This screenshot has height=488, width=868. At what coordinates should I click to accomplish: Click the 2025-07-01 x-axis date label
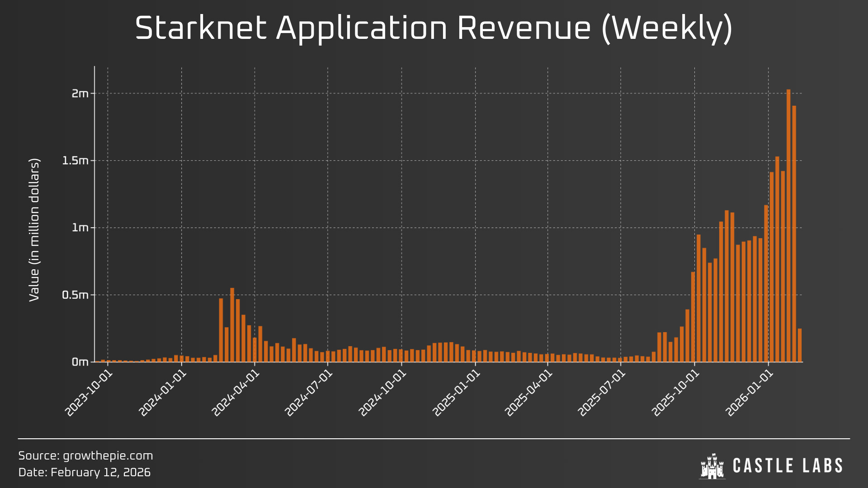coord(602,394)
